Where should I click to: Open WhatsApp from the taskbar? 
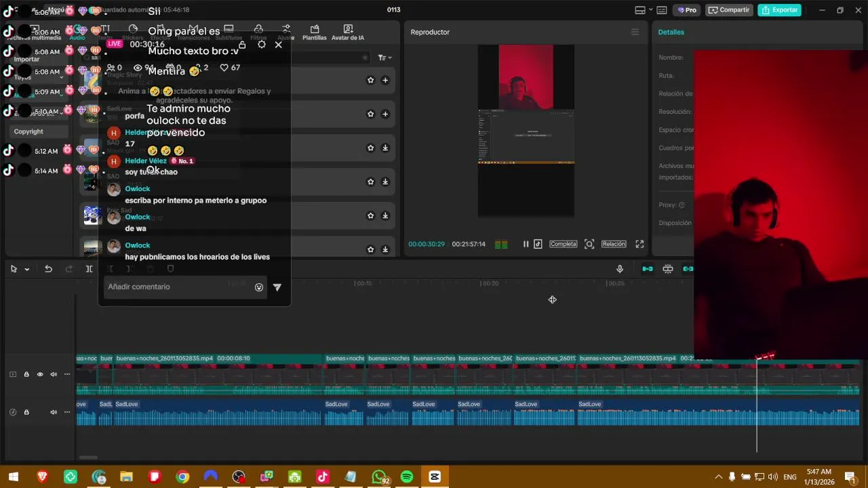click(379, 477)
